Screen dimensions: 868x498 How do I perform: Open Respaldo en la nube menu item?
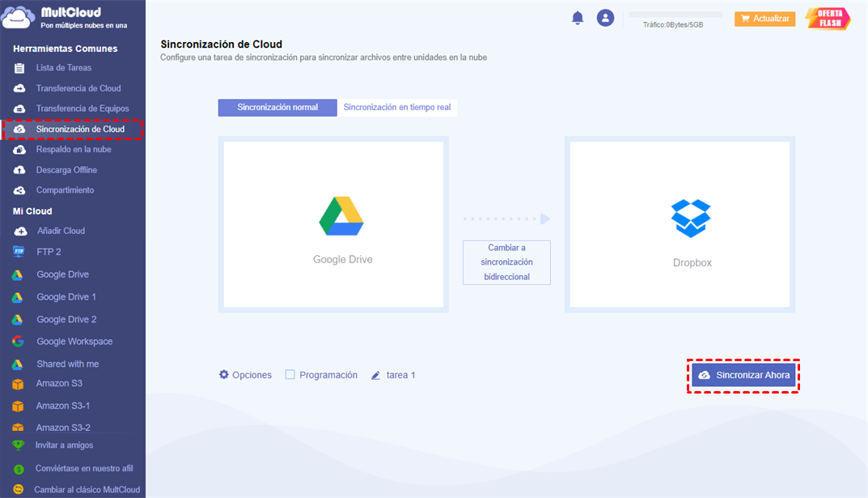73,150
